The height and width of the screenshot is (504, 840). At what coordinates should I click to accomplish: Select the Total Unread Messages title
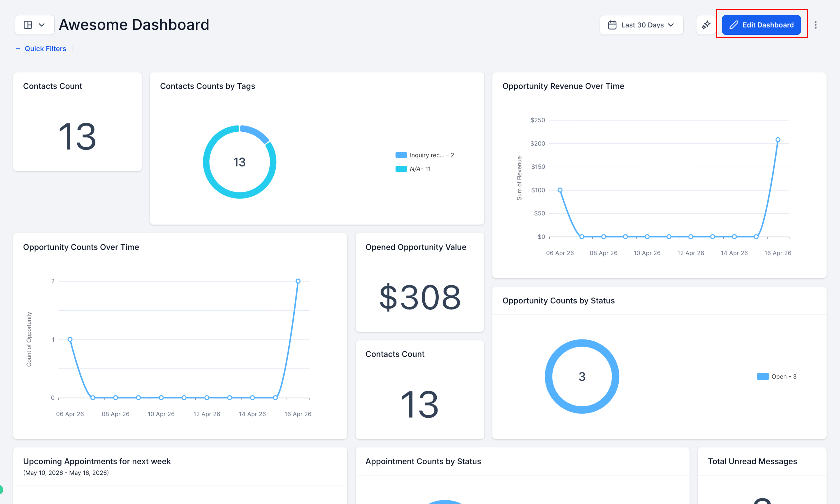(752, 461)
